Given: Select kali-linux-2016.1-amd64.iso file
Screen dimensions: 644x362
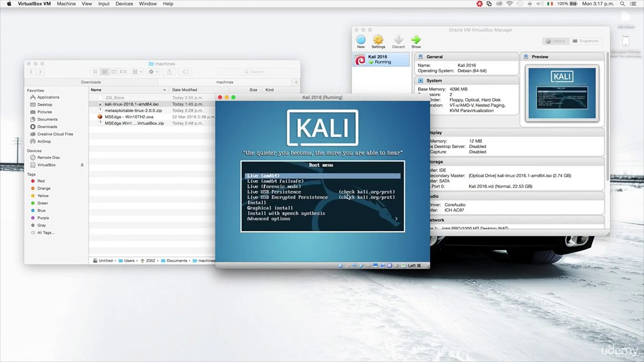Looking at the screenshot, I should (131, 104).
